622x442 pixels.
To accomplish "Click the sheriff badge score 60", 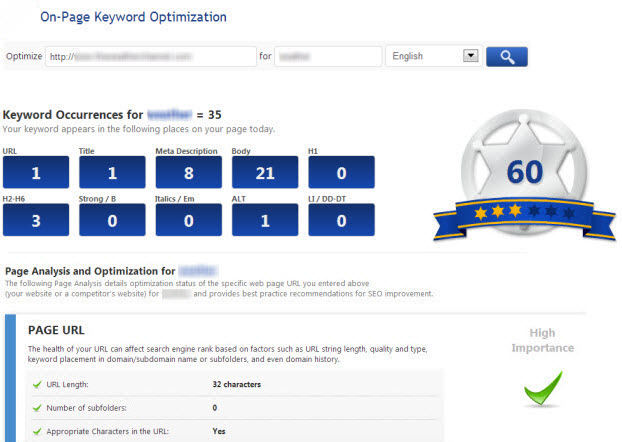I will 524,170.
